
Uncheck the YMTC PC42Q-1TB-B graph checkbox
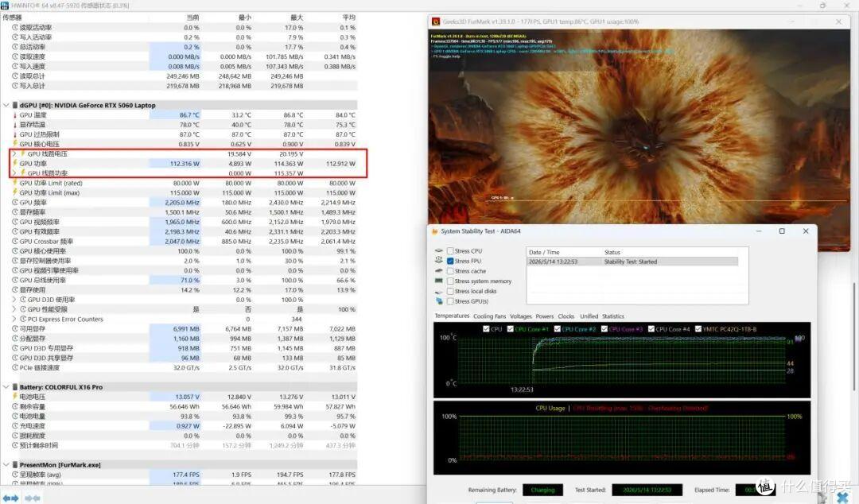point(698,329)
